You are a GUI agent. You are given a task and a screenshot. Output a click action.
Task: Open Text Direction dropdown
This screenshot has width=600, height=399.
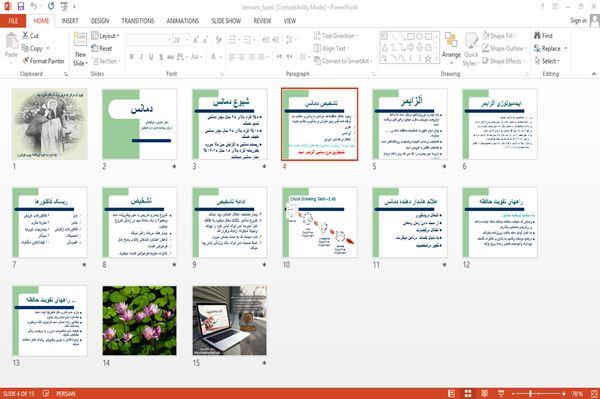tap(336, 36)
